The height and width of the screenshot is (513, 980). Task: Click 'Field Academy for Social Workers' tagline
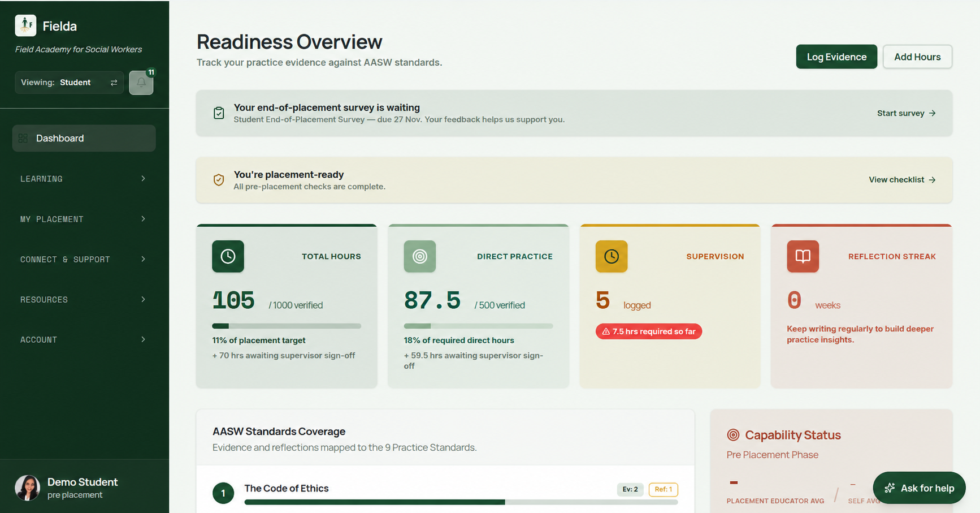79,49
